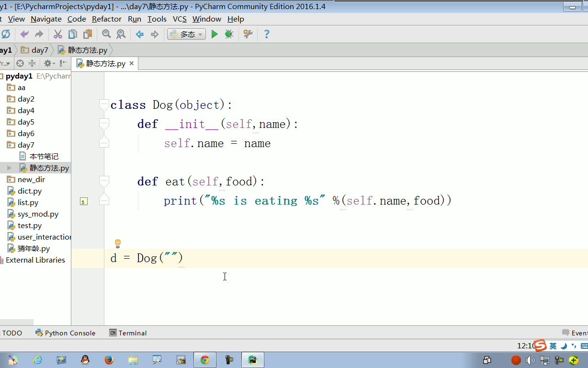Open Help using the question mark icon

pyautogui.click(x=267, y=34)
